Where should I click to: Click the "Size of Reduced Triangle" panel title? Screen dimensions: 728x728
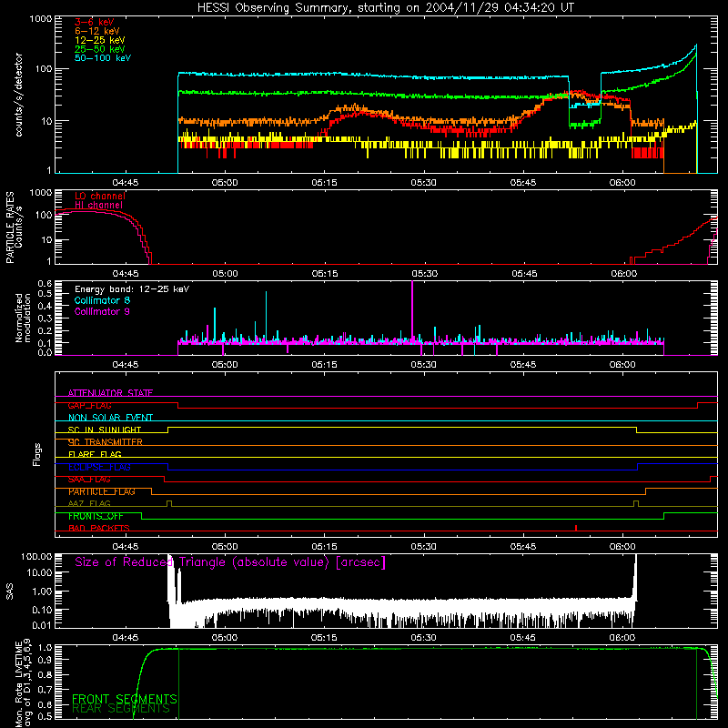(x=230, y=562)
